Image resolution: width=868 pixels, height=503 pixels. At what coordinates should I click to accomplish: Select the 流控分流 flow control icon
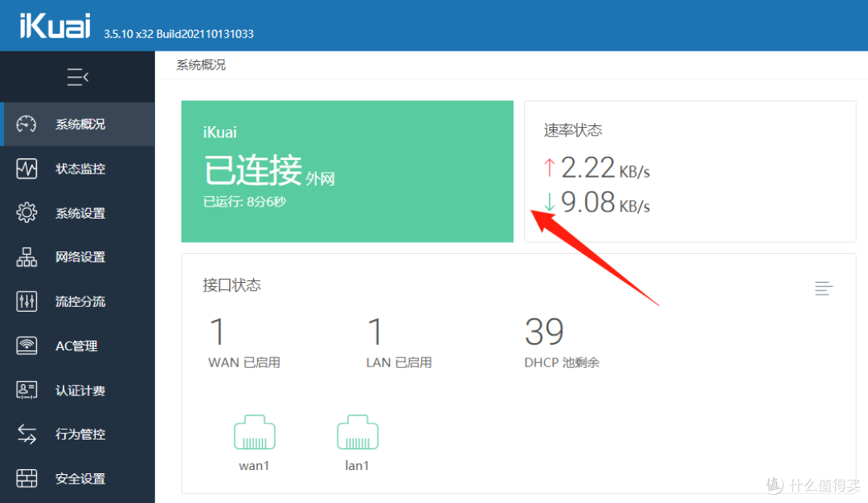(x=27, y=301)
